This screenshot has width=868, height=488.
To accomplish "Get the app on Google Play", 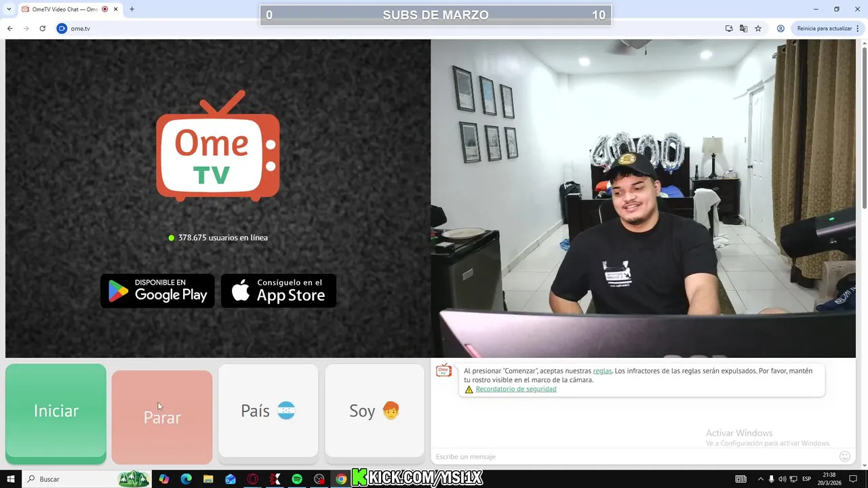I will click(157, 291).
